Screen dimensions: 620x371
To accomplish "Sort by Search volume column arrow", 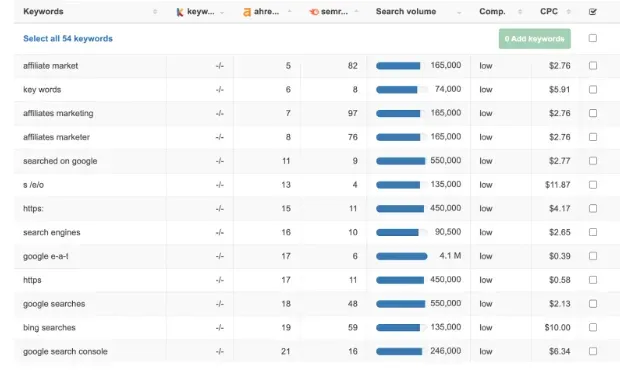I will pyautogui.click(x=459, y=12).
